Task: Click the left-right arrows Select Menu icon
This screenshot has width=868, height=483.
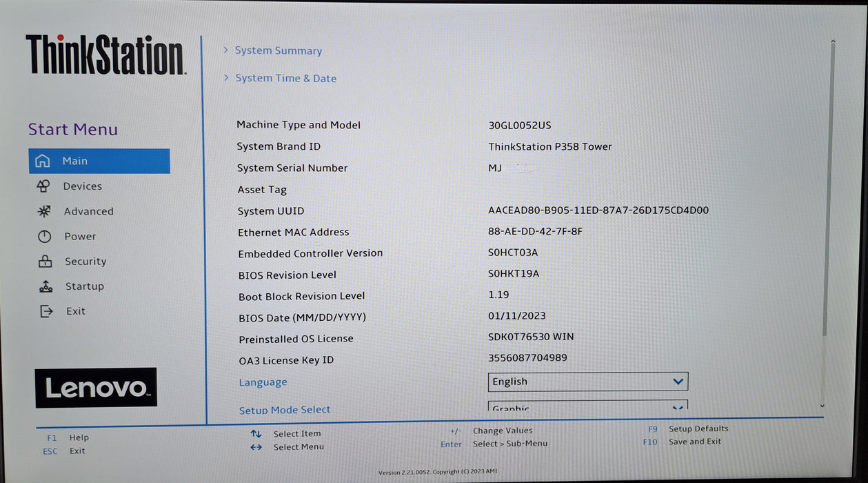Action: (256, 447)
